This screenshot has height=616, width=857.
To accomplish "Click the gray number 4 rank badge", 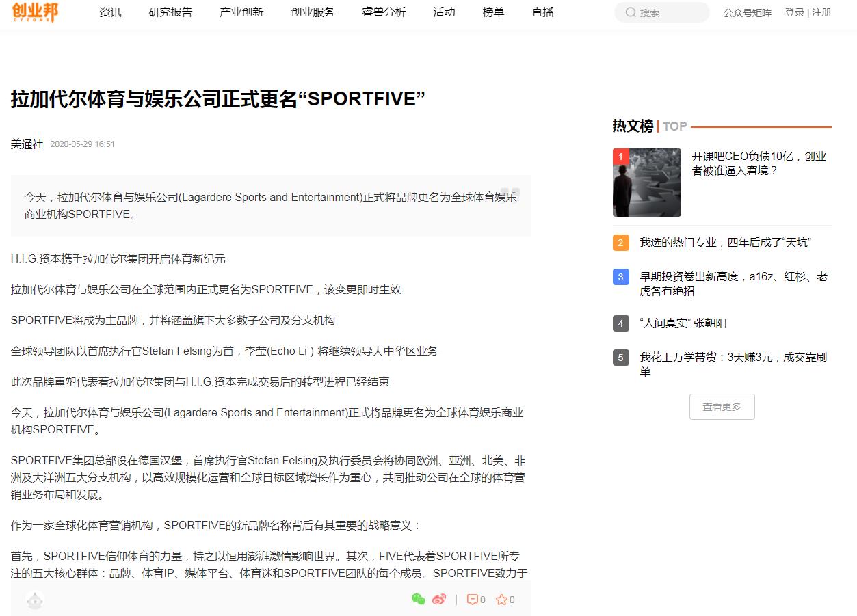I will [x=620, y=323].
